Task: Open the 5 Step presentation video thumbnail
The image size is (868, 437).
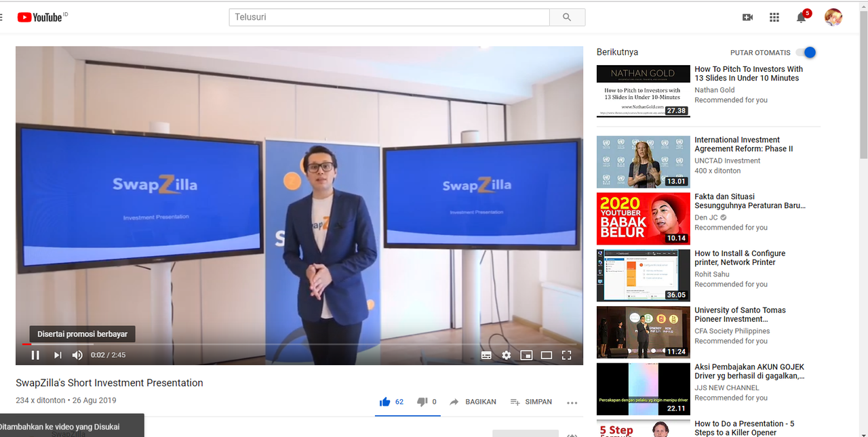Action: pyautogui.click(x=644, y=429)
